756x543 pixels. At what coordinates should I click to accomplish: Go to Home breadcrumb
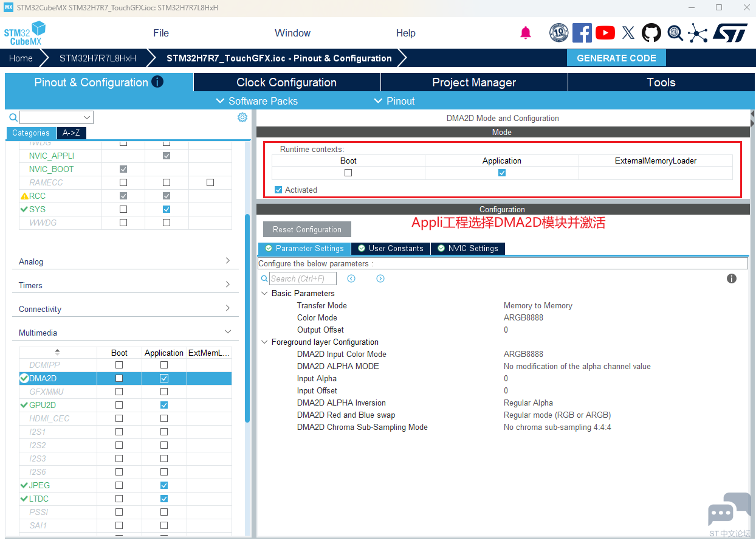coord(21,58)
